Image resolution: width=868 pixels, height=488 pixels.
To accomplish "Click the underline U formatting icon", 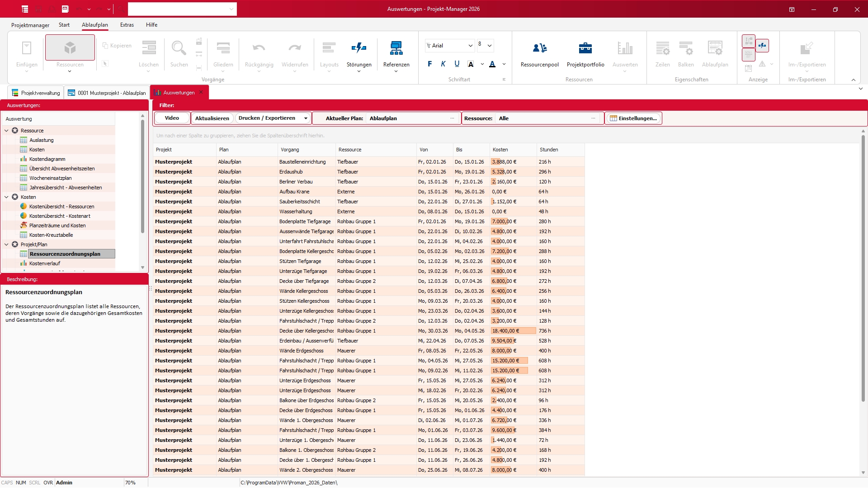I will point(457,64).
